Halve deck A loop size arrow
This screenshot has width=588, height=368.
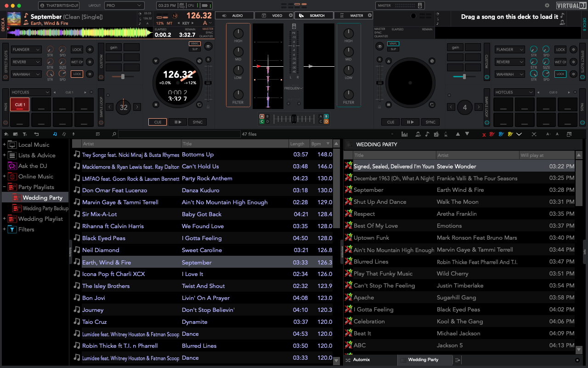pos(109,107)
